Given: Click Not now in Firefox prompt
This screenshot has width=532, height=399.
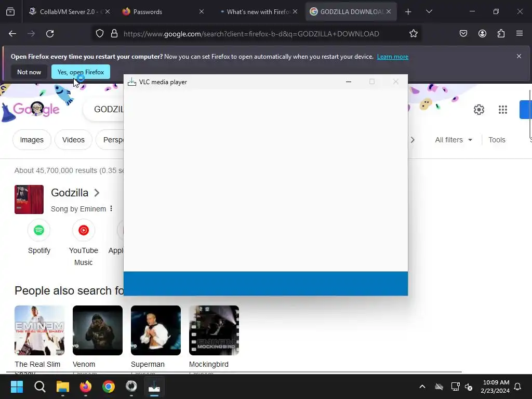Looking at the screenshot, I should tap(29, 72).
